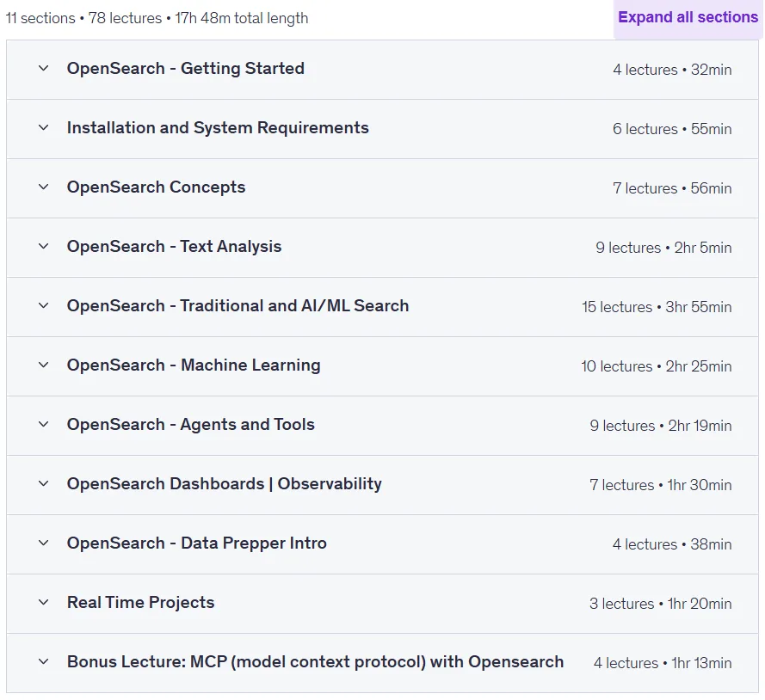Screen dimensions: 765x700
Task: Click the '7 lectures • 56min' text
Action: pos(672,188)
